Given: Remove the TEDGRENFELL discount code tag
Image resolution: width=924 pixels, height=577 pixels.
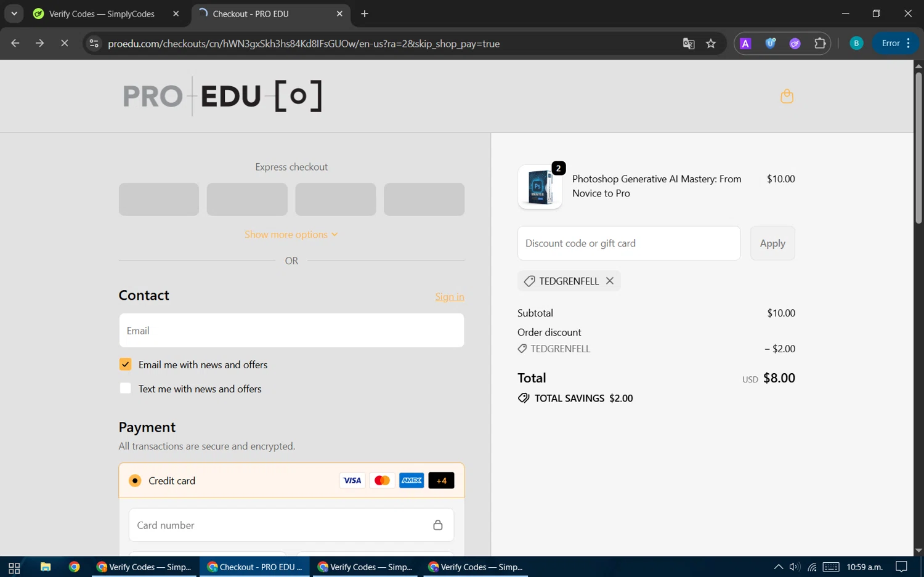Looking at the screenshot, I should click(610, 281).
